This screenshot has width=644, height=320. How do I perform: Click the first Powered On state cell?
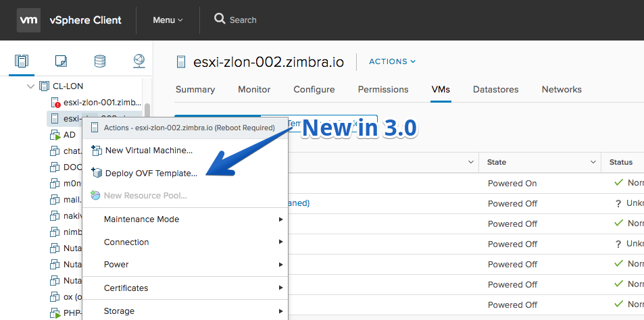[x=512, y=184]
